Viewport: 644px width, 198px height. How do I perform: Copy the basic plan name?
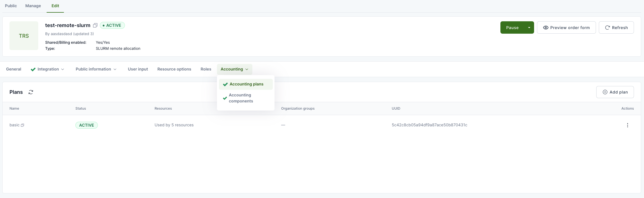tap(22, 125)
